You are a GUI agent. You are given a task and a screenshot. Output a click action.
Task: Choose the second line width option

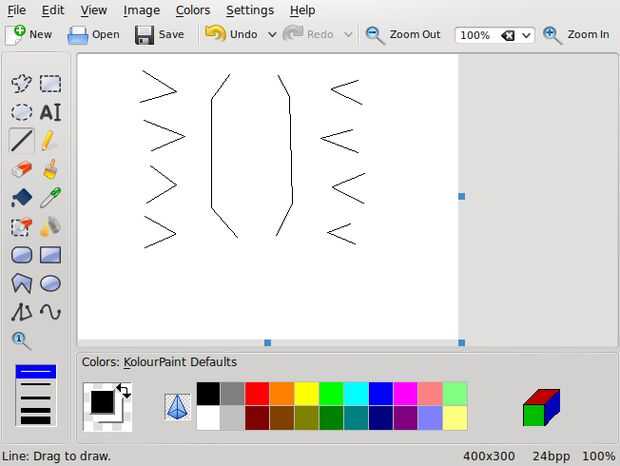point(36,384)
